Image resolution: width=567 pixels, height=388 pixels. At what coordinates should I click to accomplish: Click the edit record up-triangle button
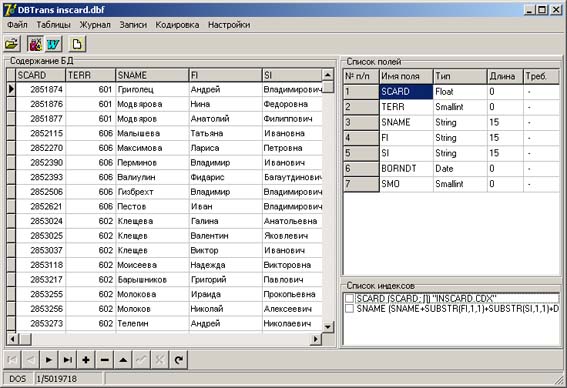(123, 360)
